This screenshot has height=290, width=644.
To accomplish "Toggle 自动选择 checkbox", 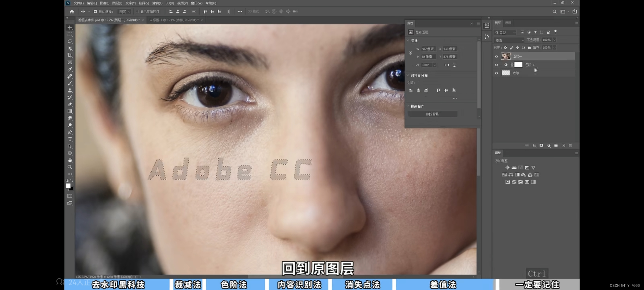I will click(x=95, y=12).
